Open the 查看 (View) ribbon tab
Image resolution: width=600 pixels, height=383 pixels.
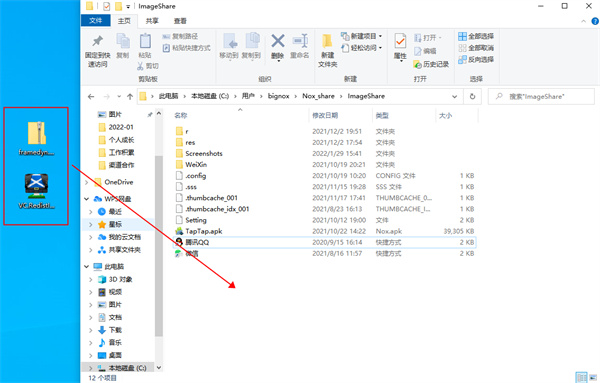180,21
